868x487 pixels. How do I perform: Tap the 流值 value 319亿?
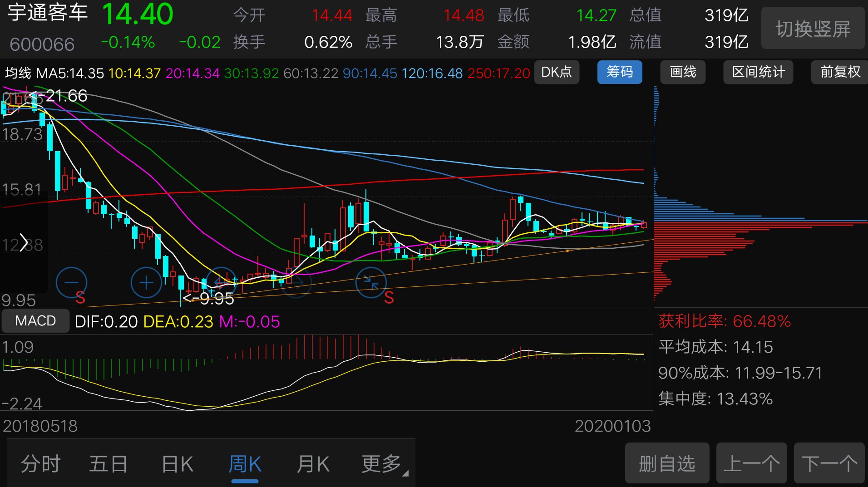pos(726,42)
